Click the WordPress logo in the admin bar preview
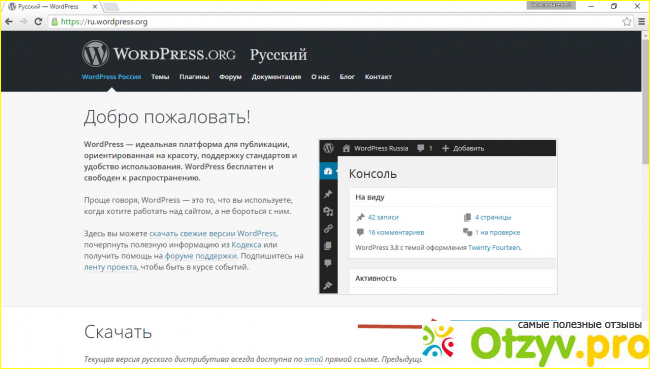 point(329,148)
